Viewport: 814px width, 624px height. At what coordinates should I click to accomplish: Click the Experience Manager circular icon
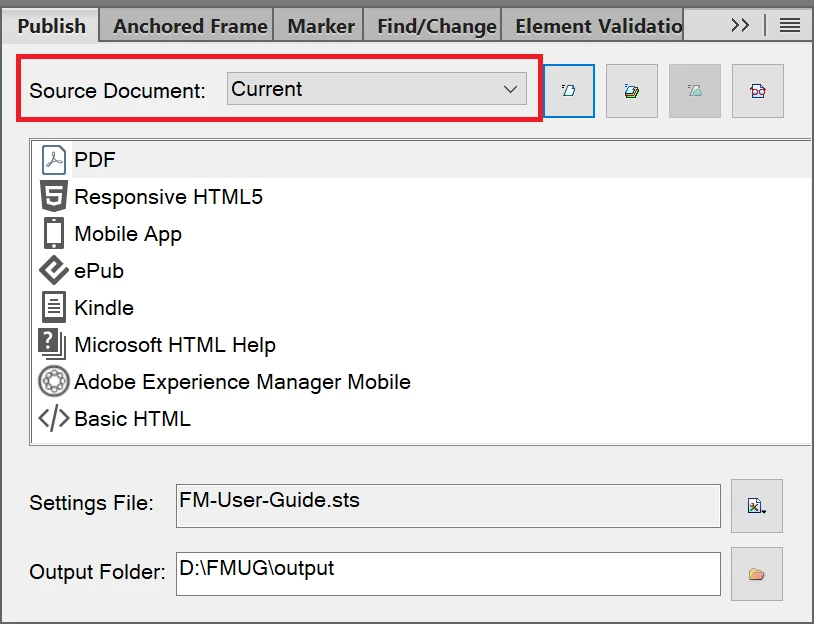pyautogui.click(x=53, y=381)
